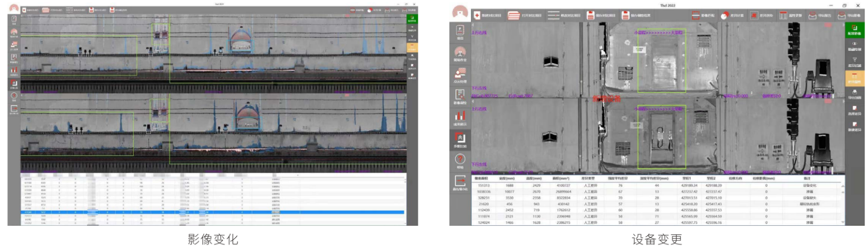This screenshot has height=251, width=868.
Task: Open the 帮助 icon in the 影像变化 window sidebar
Action: pos(13,97)
